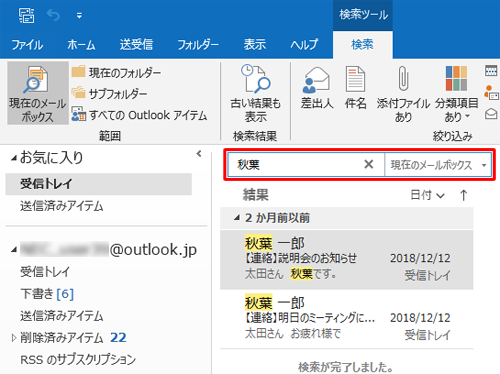Open the 表示 tab
The width and height of the screenshot is (500, 374).
(x=255, y=45)
